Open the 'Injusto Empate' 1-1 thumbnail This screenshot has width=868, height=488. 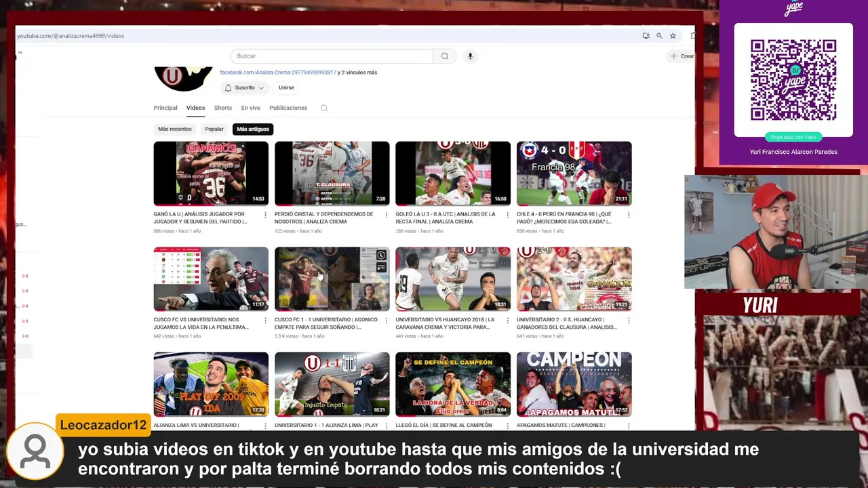(x=332, y=384)
